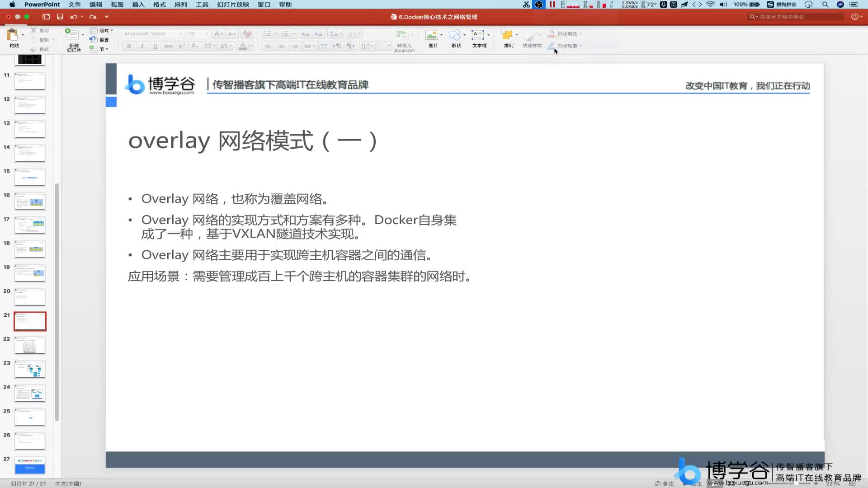Screen dimensions: 868x488
Task: Increase font size with A up icon
Action: [219, 34]
